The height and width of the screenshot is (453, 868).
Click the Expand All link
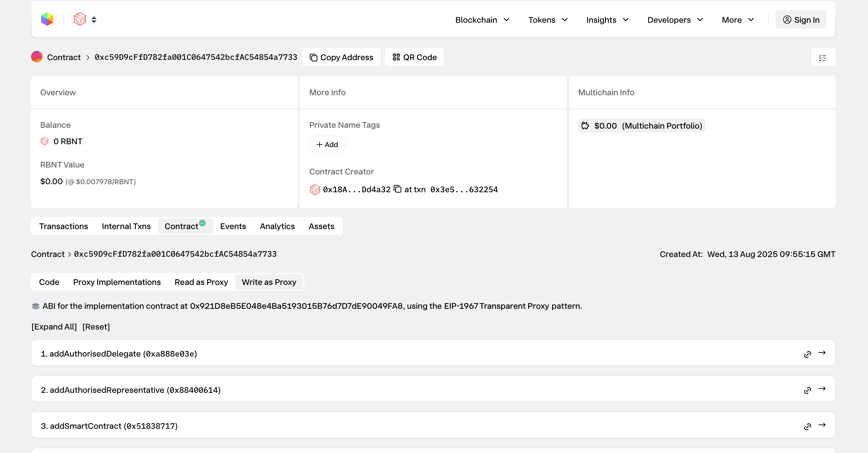pos(53,326)
